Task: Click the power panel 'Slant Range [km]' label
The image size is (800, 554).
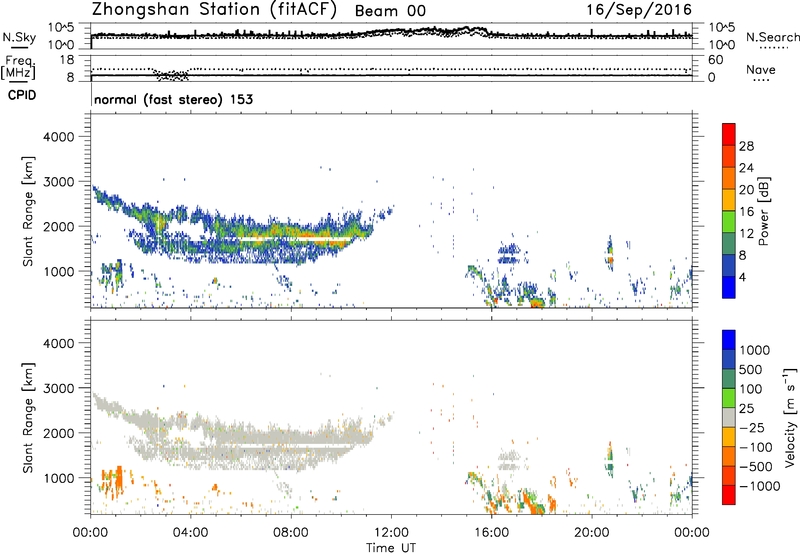Action: 28,211
